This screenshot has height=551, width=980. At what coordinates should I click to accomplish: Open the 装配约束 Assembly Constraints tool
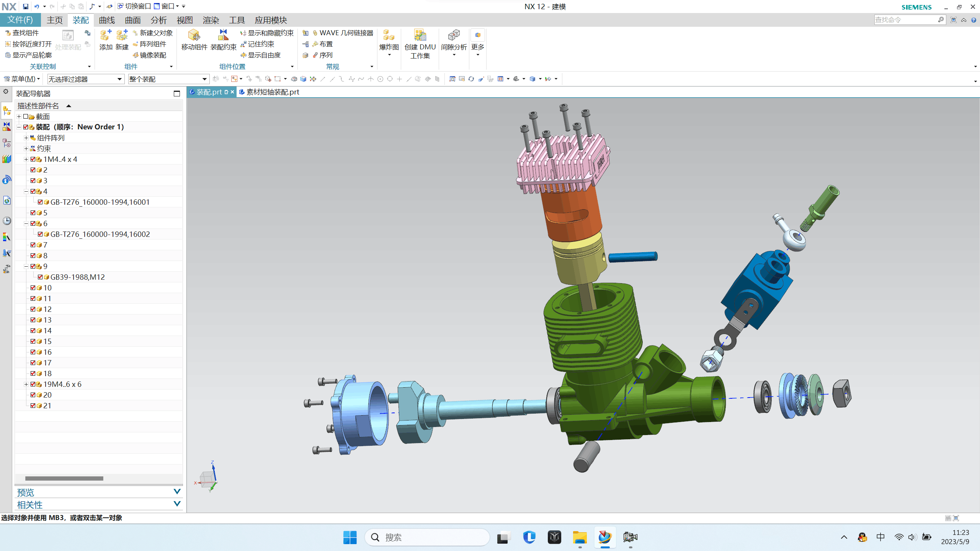point(223,39)
